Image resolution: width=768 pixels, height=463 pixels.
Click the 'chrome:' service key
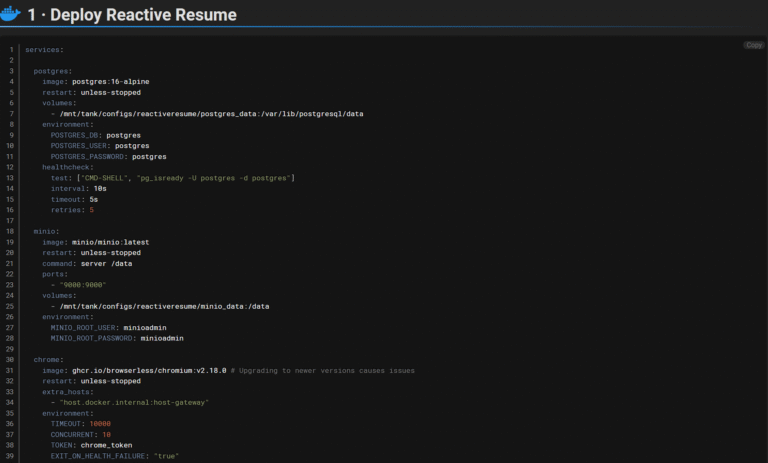(x=49, y=359)
